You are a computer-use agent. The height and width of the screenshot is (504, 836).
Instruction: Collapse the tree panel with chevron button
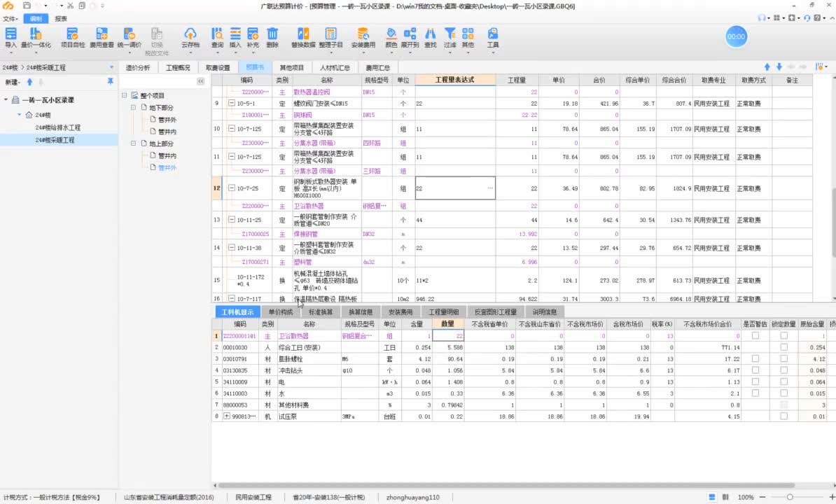click(x=200, y=81)
